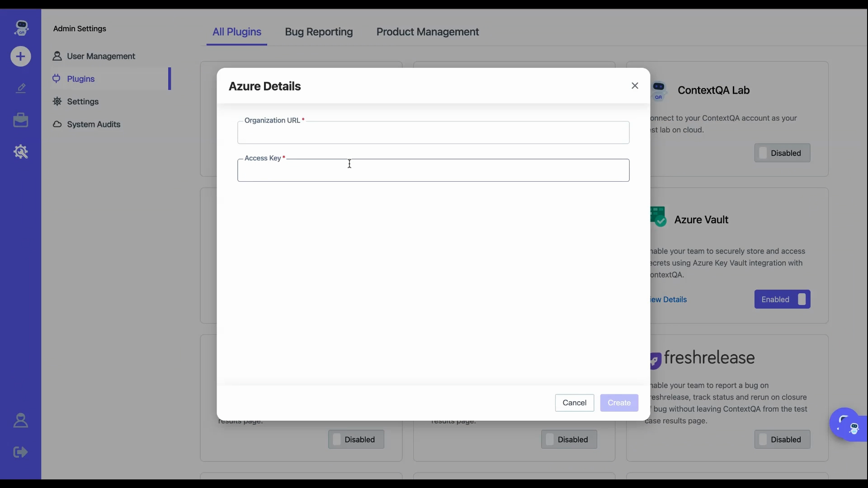Open the briefcase icon in left sidebar
Screen dimensions: 868x488
point(21,120)
